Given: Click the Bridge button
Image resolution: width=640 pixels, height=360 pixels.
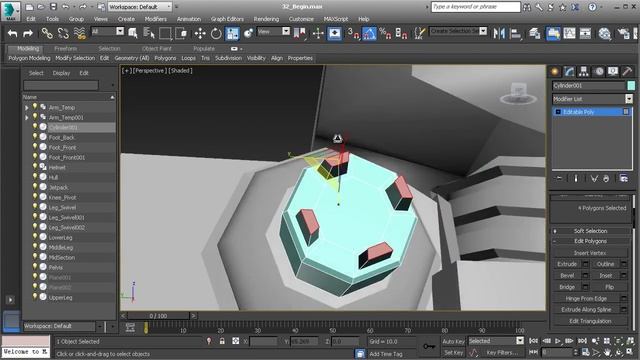Looking at the screenshot, I should 567,287.
